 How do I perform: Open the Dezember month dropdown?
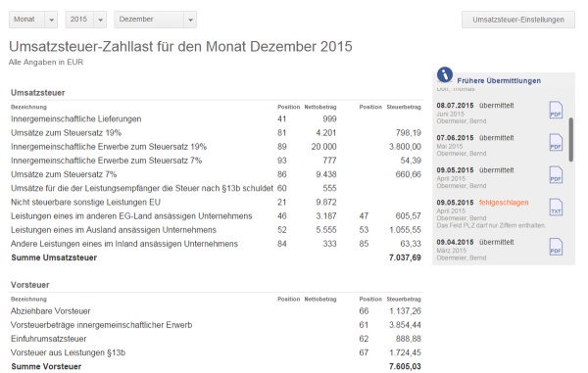click(x=155, y=20)
